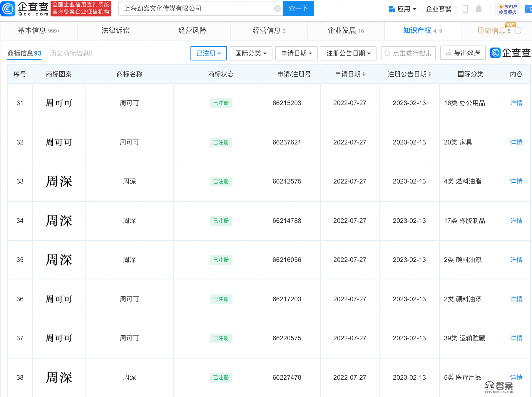Open SVIP member services badge
This screenshot has width=532, height=397.
point(508,9)
